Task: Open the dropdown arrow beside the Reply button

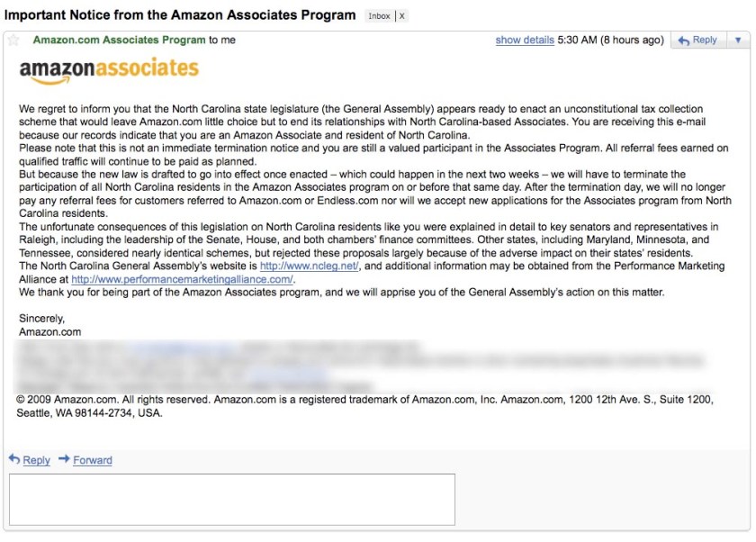Action: pos(738,41)
